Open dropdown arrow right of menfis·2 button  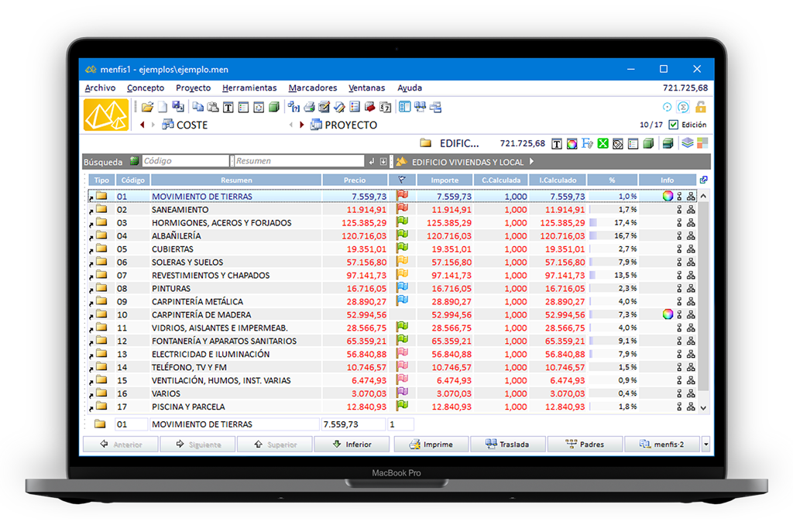[x=706, y=444]
